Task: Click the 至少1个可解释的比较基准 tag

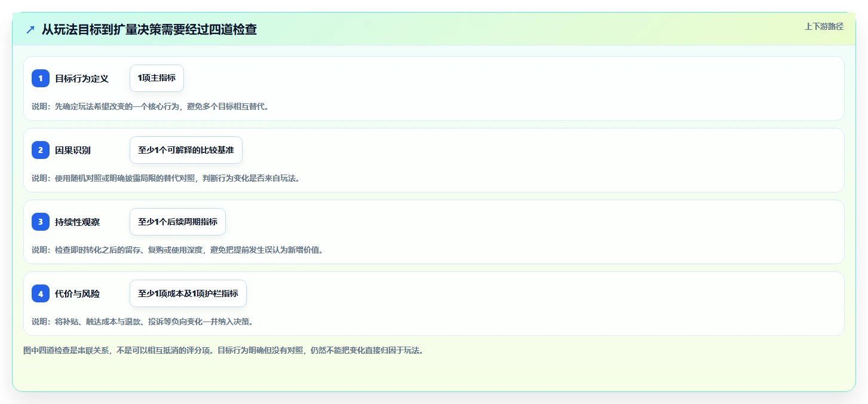Action: point(186,150)
